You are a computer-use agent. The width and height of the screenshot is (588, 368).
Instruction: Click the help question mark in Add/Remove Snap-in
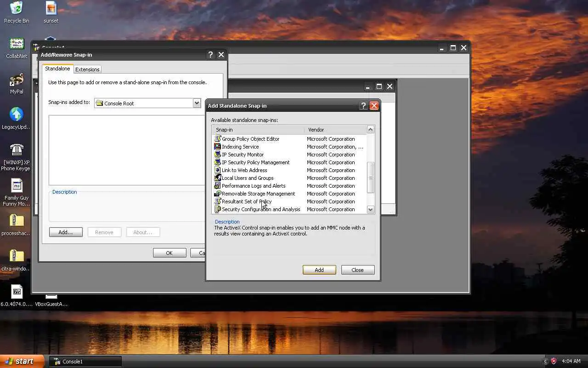[210, 55]
